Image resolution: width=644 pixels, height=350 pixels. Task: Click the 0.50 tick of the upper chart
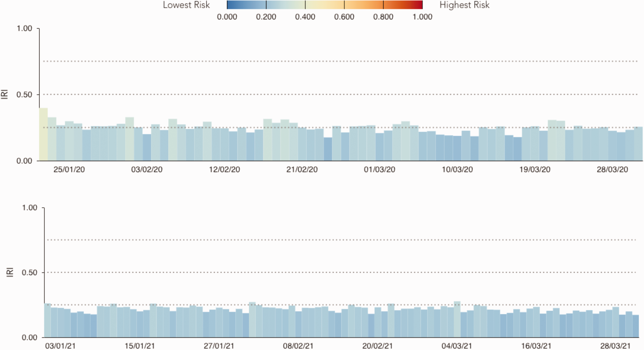click(x=24, y=95)
